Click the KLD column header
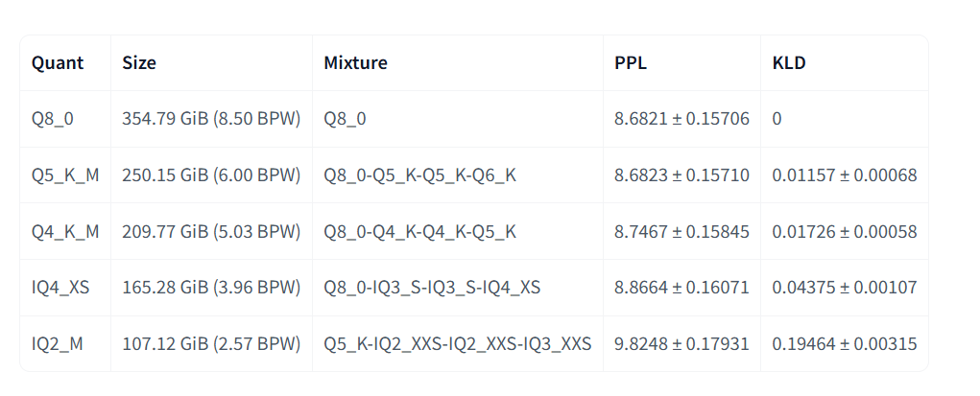The image size is (980, 396). point(789,63)
